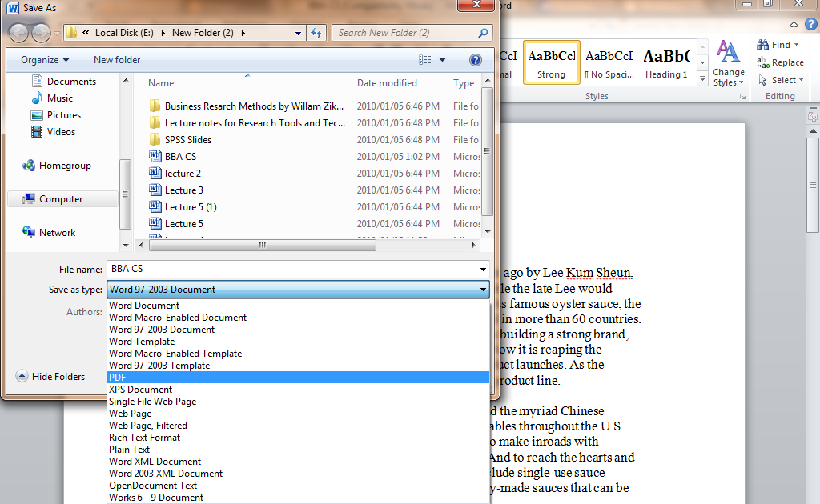Choose Word Document file type
Image resolution: width=820 pixels, height=504 pixels.
[x=298, y=306]
